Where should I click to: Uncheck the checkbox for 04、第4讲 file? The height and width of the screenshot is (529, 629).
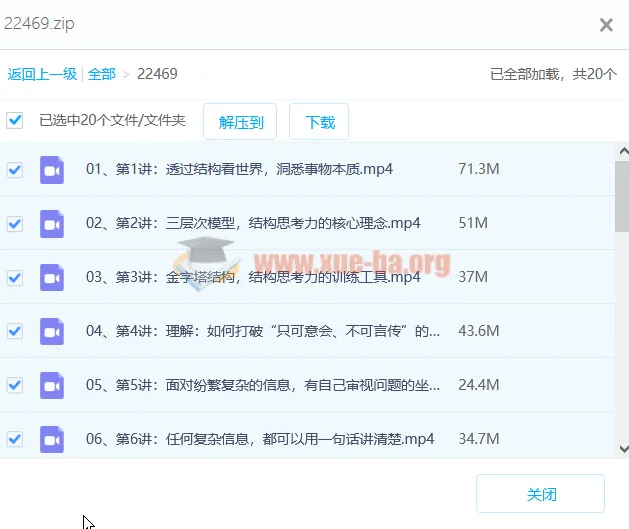pos(15,331)
